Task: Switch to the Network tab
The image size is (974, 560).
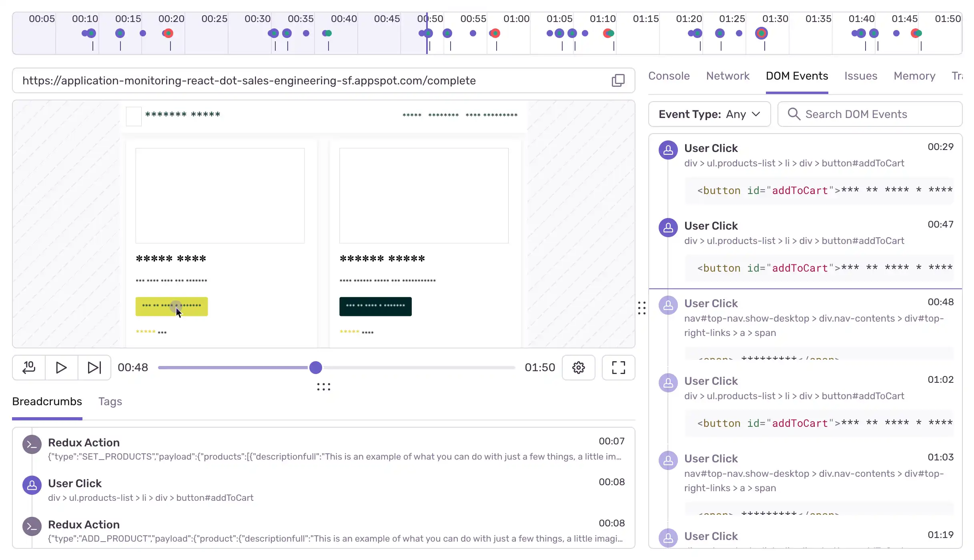Action: [727, 76]
